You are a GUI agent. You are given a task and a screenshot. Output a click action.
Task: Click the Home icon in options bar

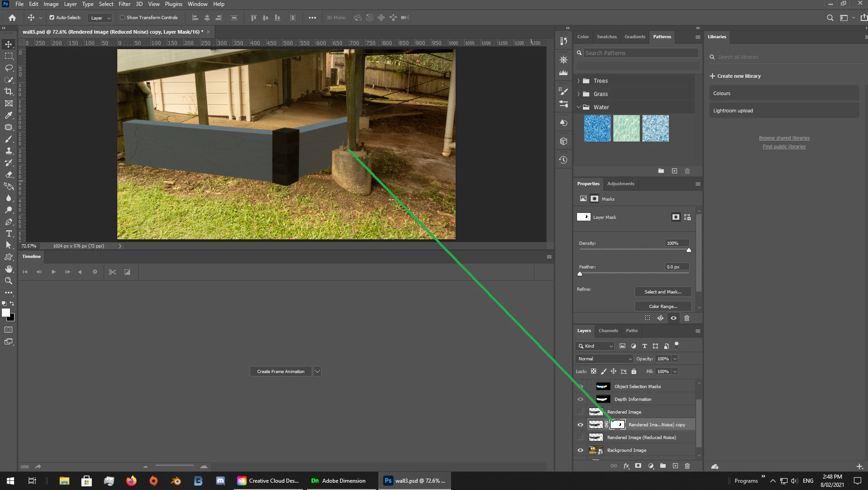pos(12,18)
